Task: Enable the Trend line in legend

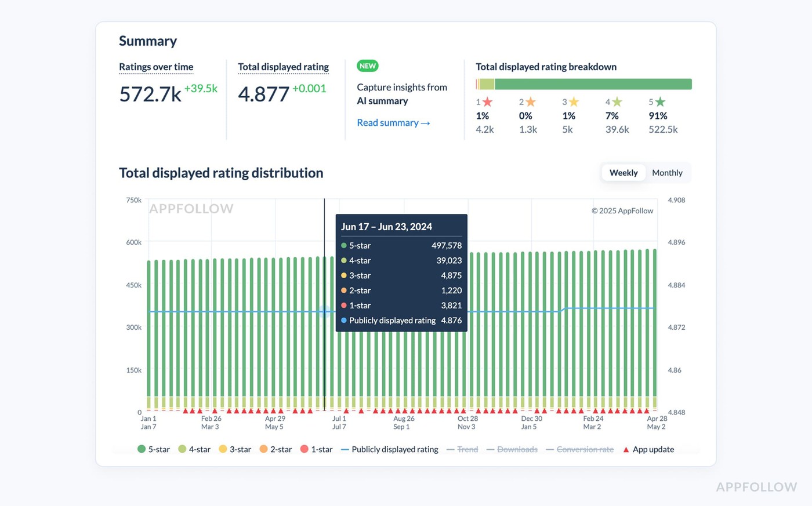Action: 462,449
